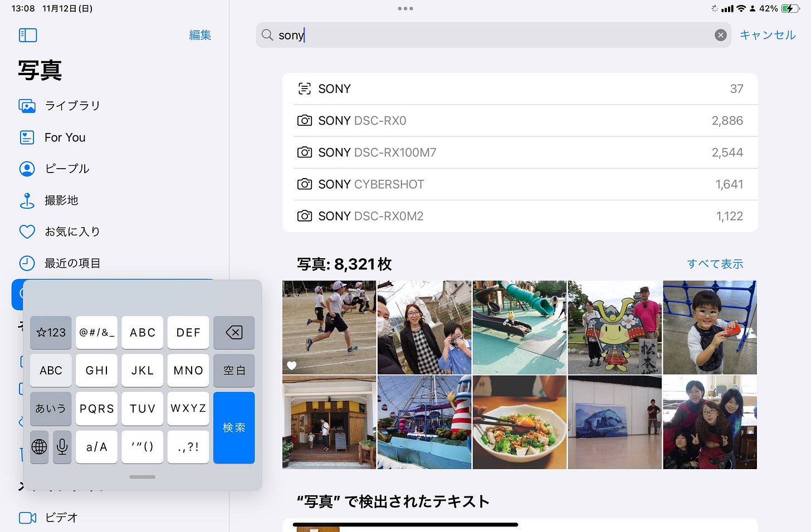Tap the upper ABC letter key
Screen dimensions: 811x532
[x=143, y=333]
